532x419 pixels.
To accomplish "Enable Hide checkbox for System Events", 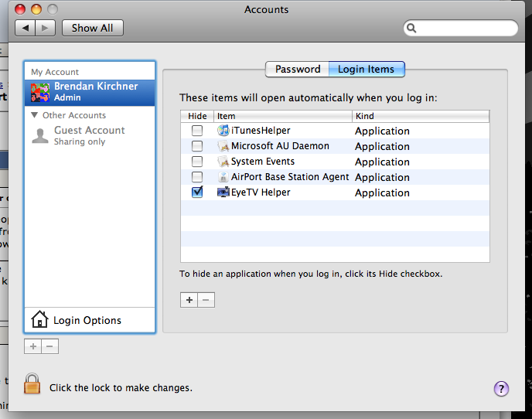I will point(197,162).
